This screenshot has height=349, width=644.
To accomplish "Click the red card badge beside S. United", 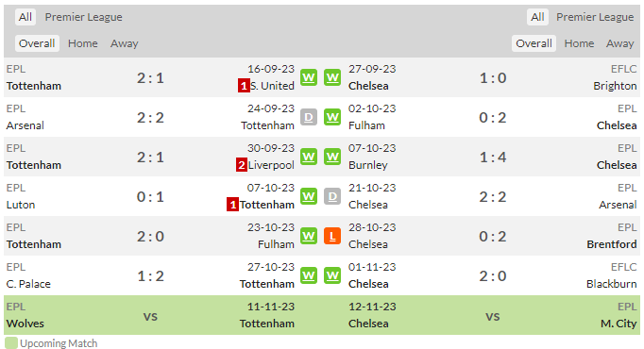I will click(244, 86).
